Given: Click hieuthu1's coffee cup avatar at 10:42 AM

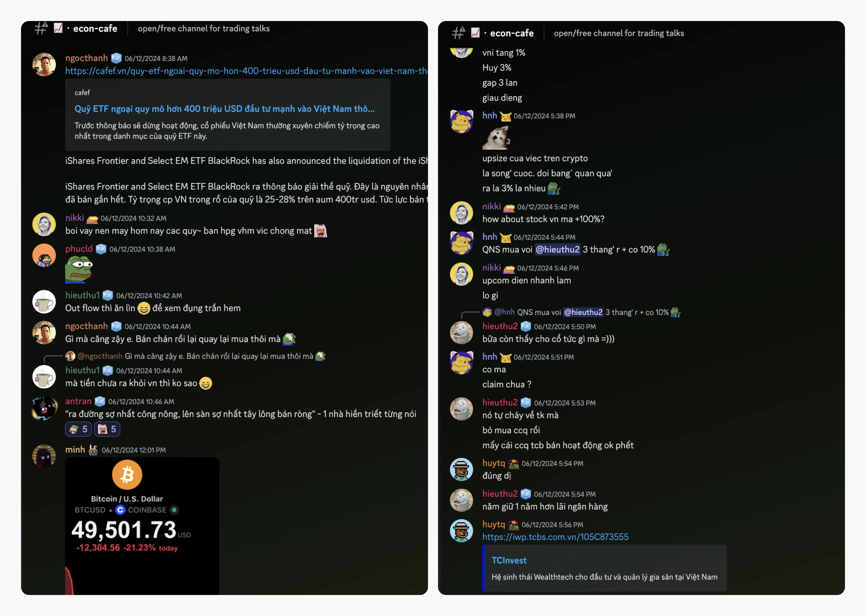Looking at the screenshot, I should [x=44, y=302].
